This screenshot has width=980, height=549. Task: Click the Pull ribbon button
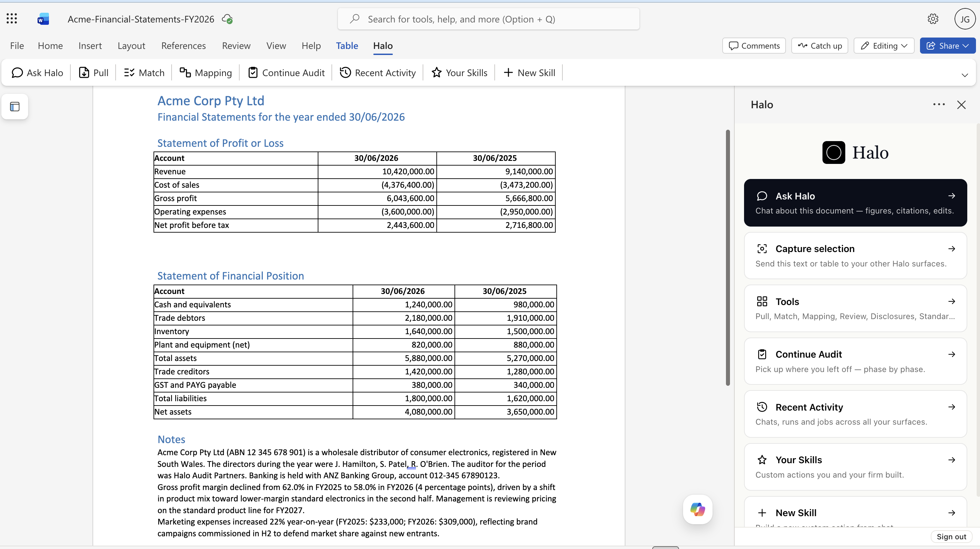[x=94, y=73]
